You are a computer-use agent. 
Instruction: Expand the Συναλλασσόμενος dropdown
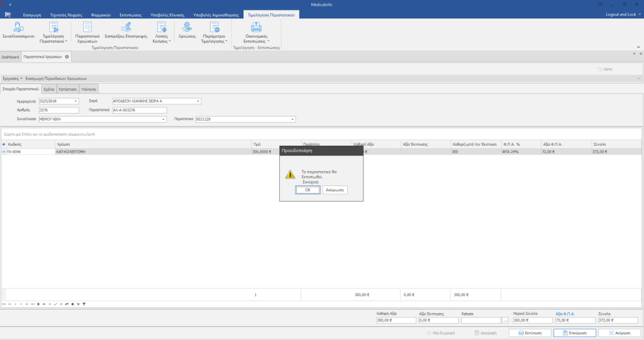(164, 119)
